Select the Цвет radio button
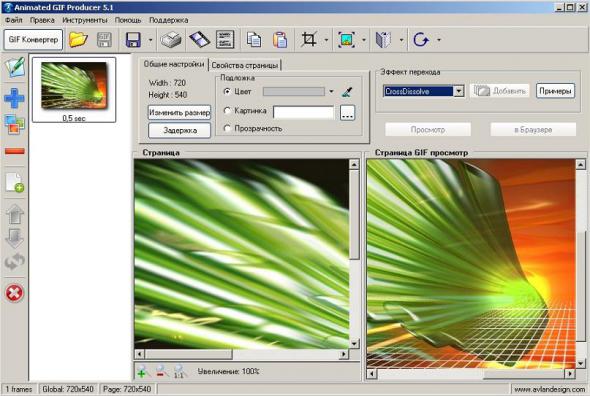Screen dimensions: 590x396 pos(227,91)
